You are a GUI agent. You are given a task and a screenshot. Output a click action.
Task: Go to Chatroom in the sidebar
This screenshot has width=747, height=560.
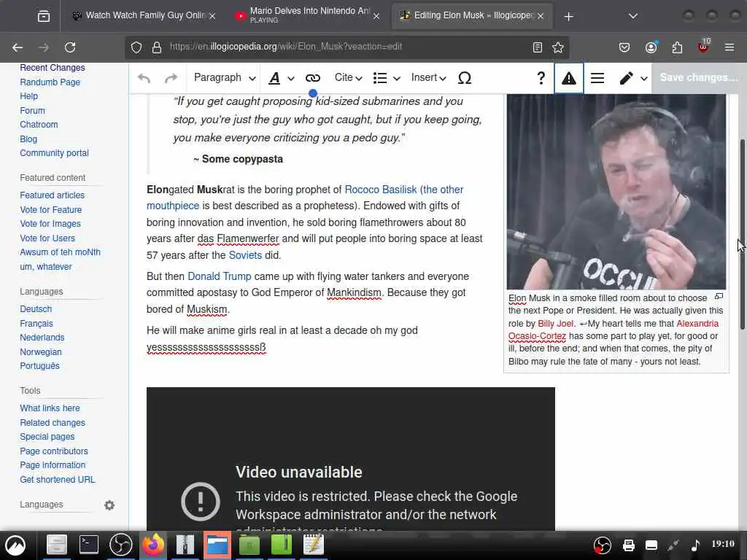39,124
